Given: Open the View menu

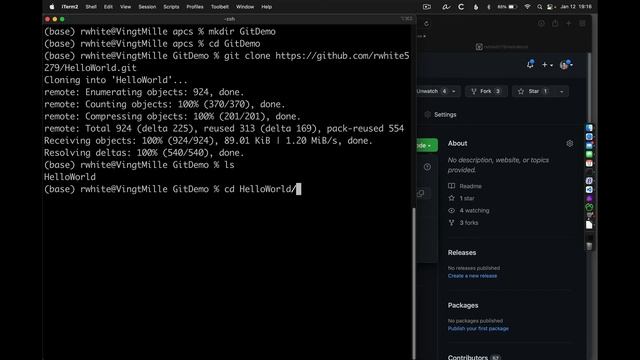Looking at the screenshot, I should tap(125, 7).
